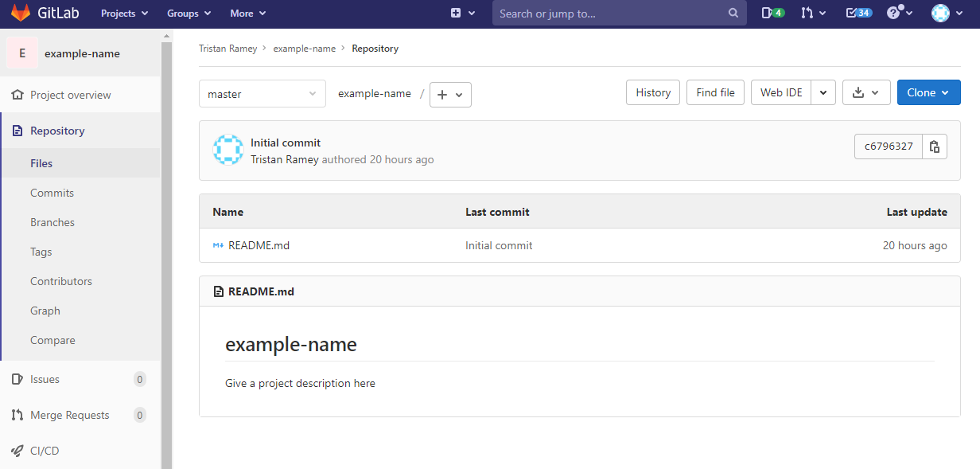Open the README.md file link

[x=259, y=245]
